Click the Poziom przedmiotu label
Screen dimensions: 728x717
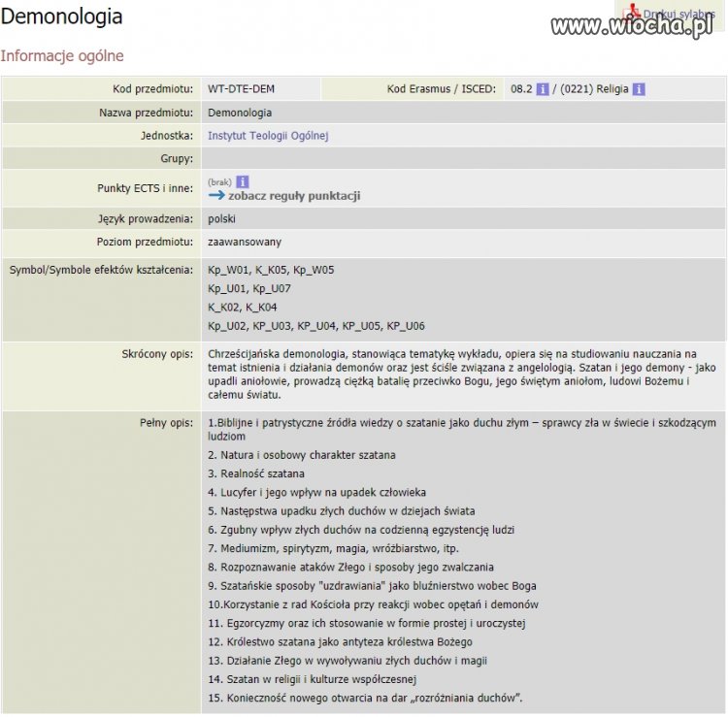pos(145,243)
